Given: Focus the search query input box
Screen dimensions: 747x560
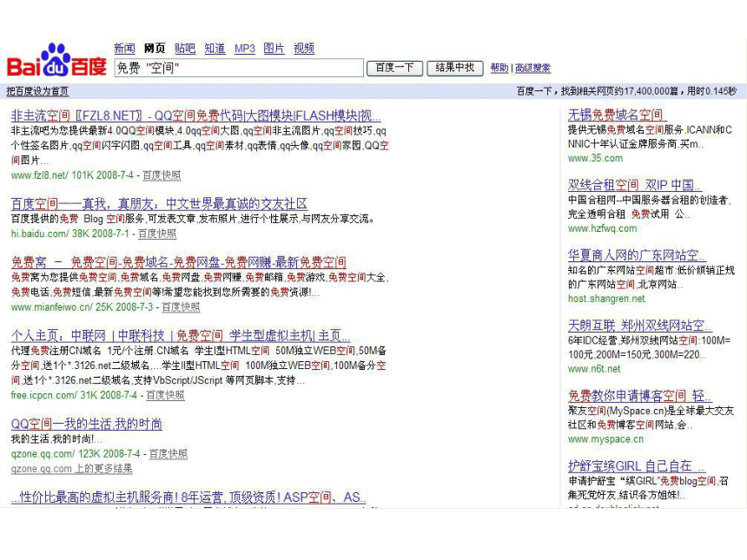Looking at the screenshot, I should pyautogui.click(x=239, y=68).
